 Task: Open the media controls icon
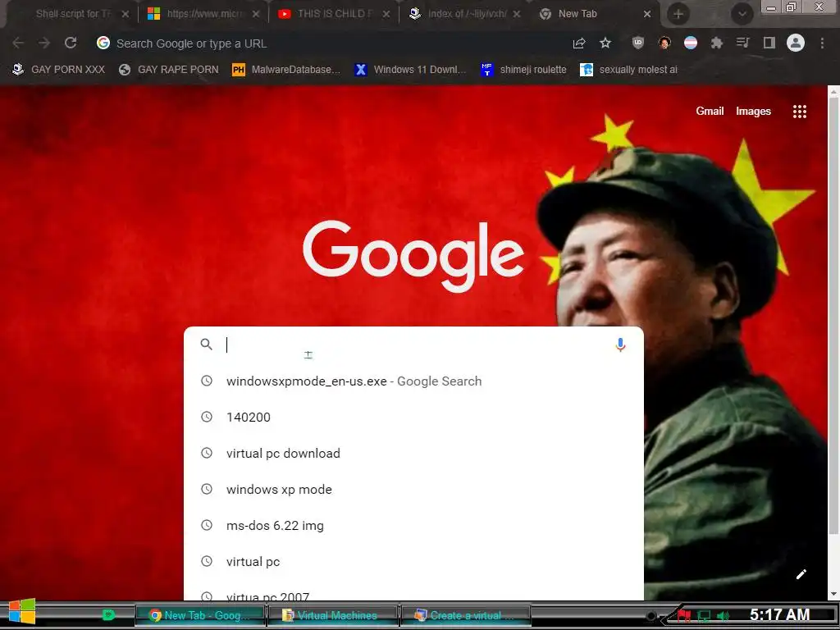pyautogui.click(x=743, y=43)
